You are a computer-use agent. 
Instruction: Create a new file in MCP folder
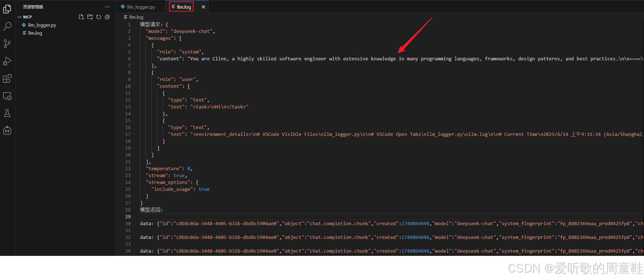click(81, 17)
